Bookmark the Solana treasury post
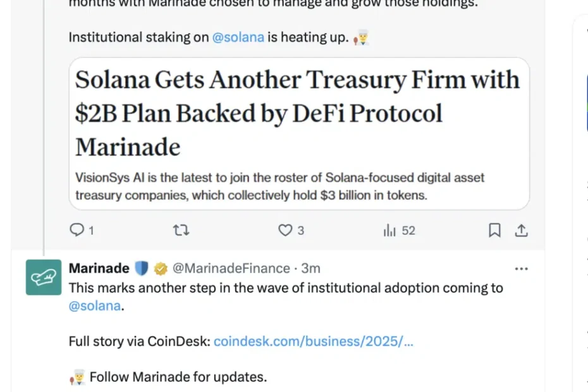Image resolution: width=588 pixels, height=392 pixels. point(494,231)
